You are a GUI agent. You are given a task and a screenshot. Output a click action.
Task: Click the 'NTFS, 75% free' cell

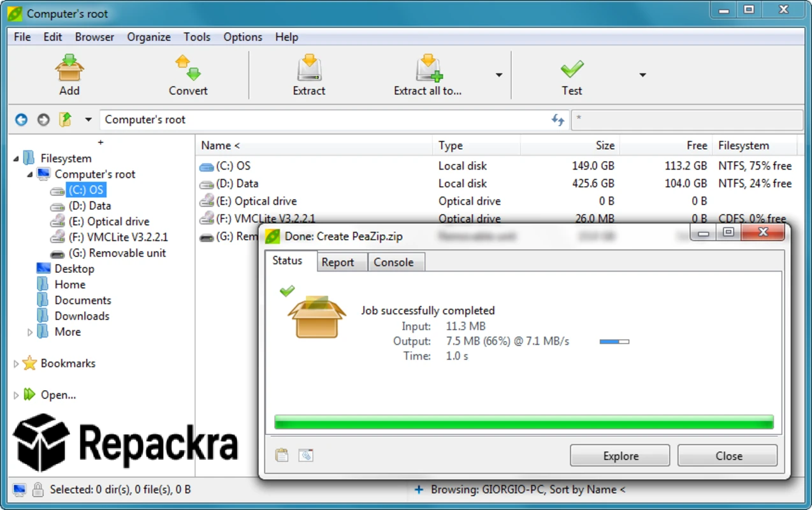click(755, 166)
